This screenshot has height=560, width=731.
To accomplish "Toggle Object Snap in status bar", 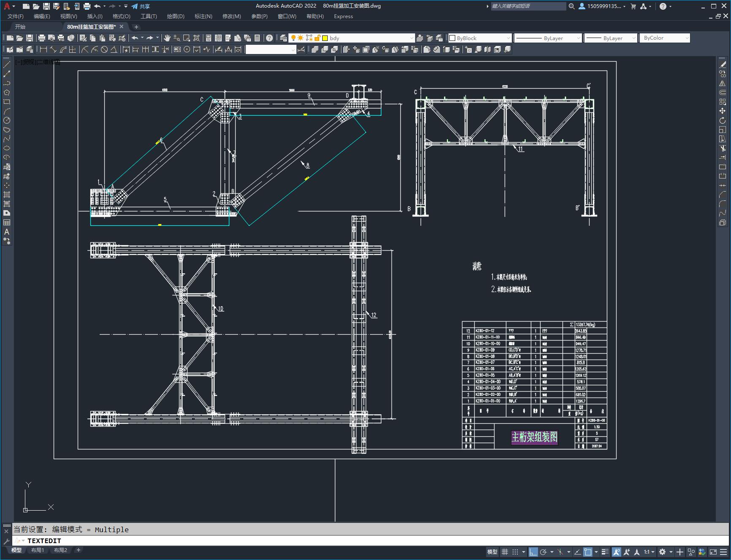I will [x=588, y=552].
